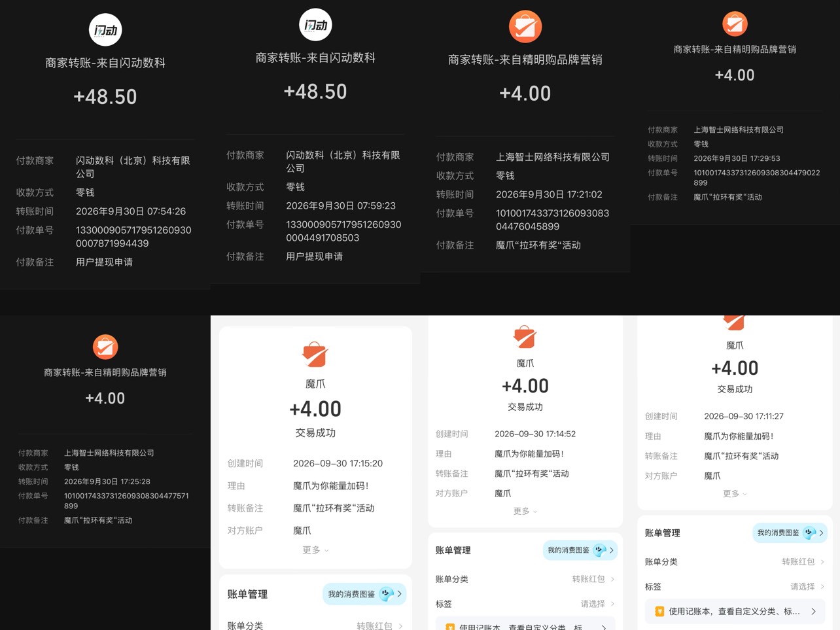Select the 魔爪“拉环有奖”活动 remark of the 17:29:53 transfer
This screenshot has height=630, width=840.
pyautogui.click(x=727, y=197)
